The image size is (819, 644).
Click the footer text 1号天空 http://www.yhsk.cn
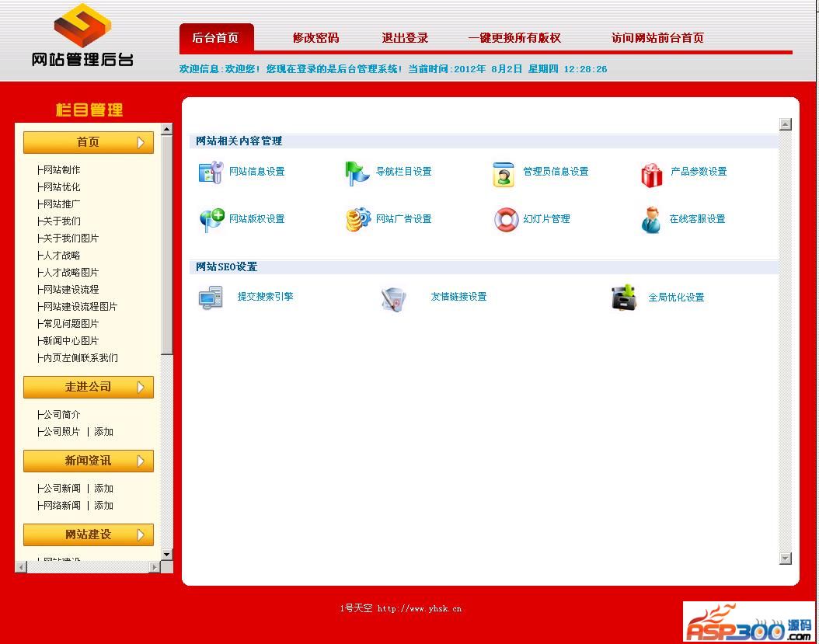[401, 608]
